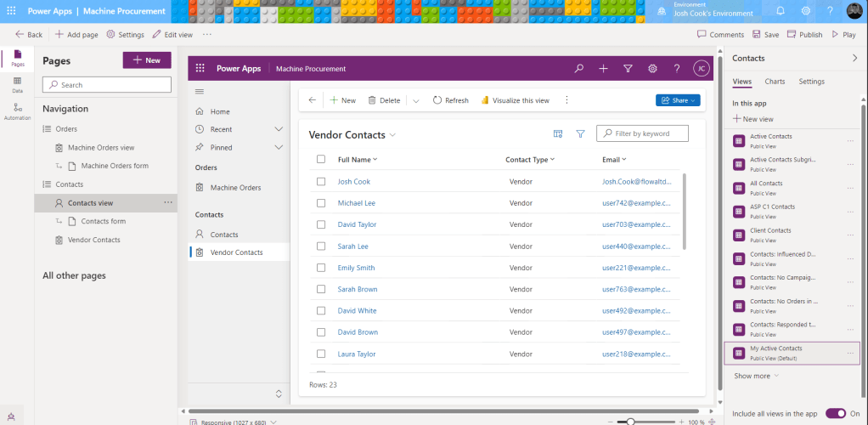
Task: Open the Data panel in left rail
Action: coord(17,83)
